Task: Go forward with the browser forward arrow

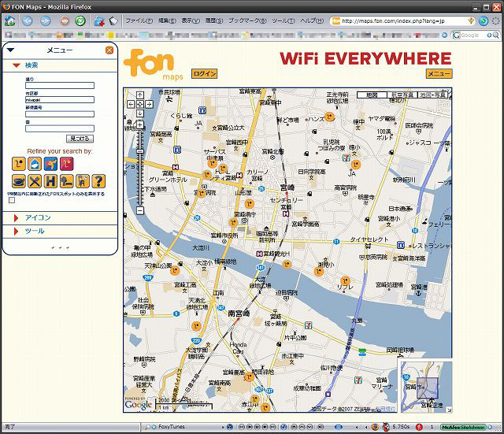Action: point(46,21)
